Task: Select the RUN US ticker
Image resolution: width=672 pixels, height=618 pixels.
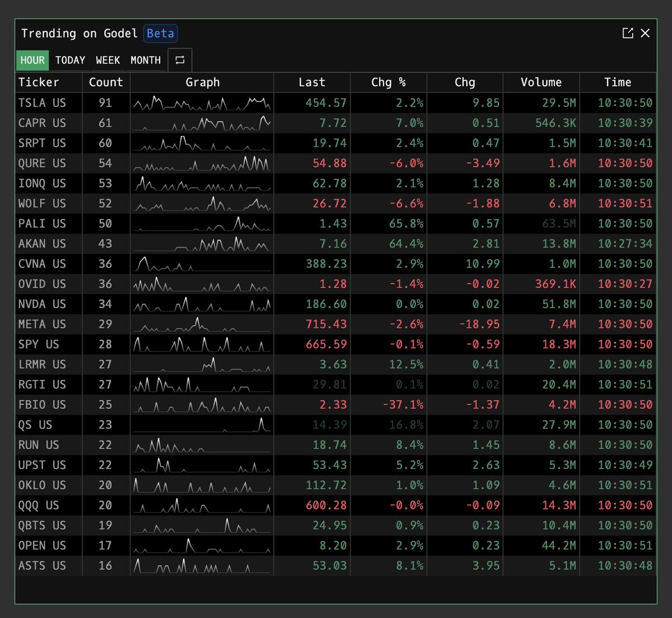Action: [39, 445]
